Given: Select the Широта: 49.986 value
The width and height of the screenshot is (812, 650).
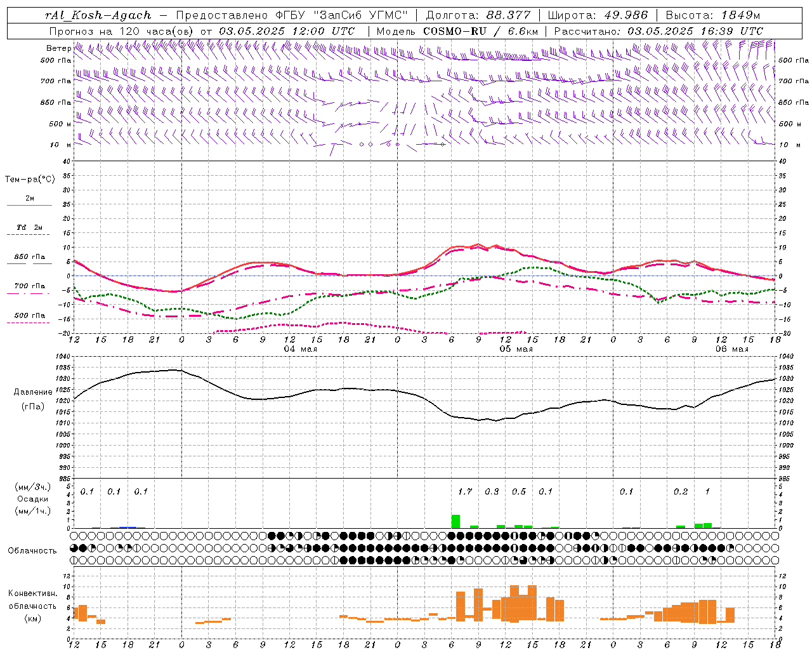Looking at the screenshot, I should (x=598, y=15).
